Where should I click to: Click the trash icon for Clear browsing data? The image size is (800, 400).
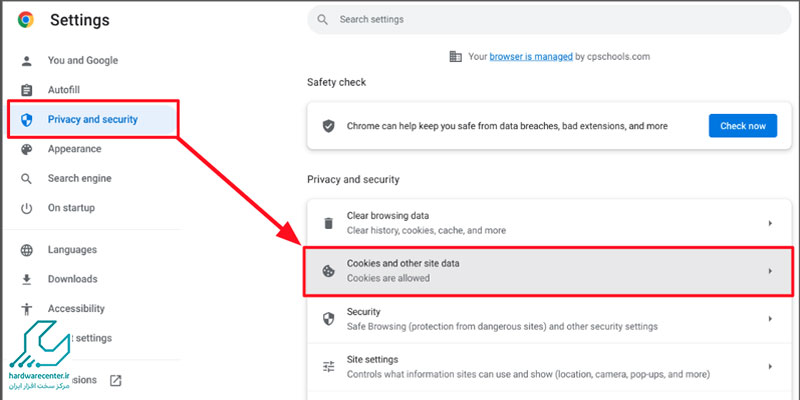(329, 223)
